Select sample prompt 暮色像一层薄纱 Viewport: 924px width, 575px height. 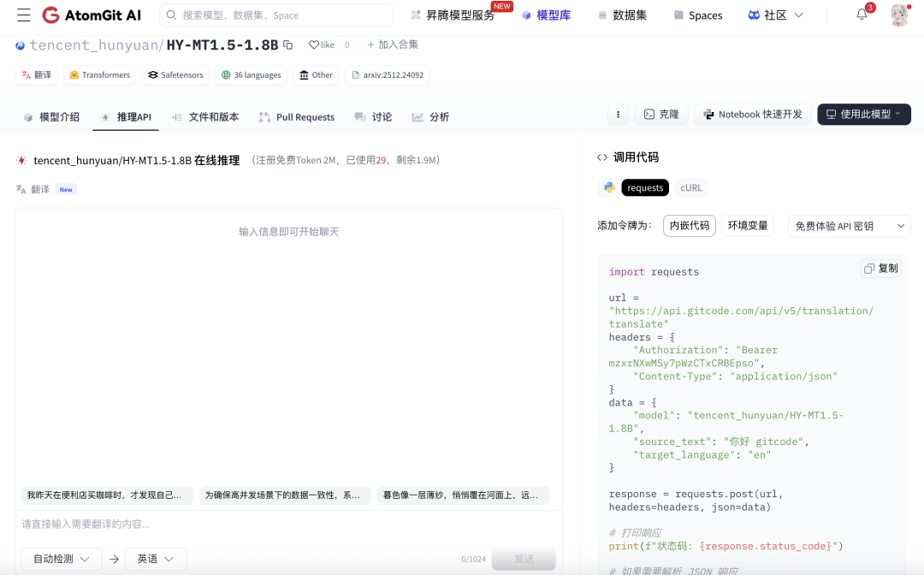click(x=463, y=495)
